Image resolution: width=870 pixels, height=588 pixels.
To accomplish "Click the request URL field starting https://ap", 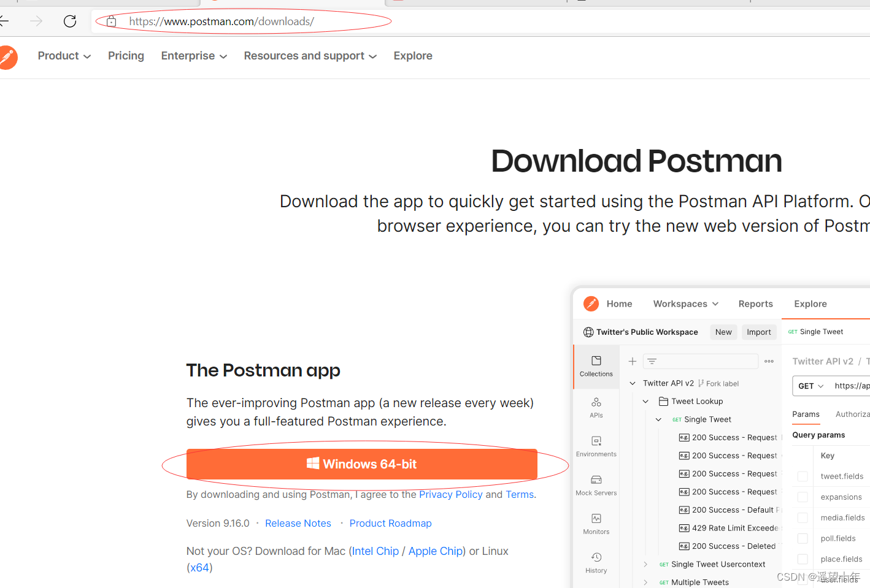I will pos(852,386).
